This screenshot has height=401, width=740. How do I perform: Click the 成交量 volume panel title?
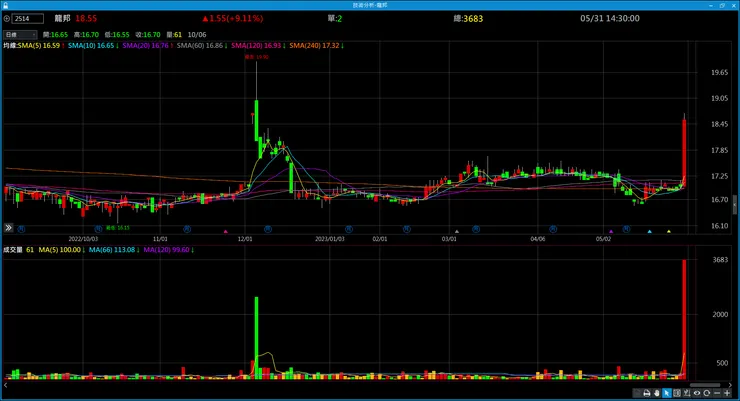(x=13, y=250)
